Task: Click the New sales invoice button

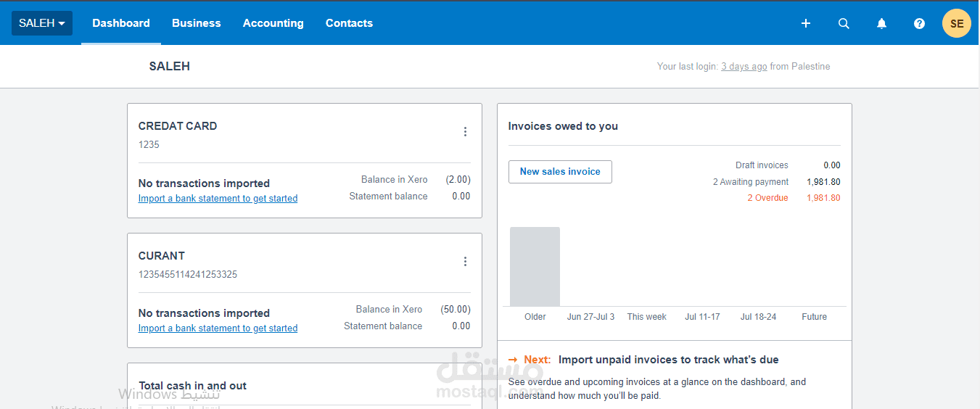Action: coord(560,172)
